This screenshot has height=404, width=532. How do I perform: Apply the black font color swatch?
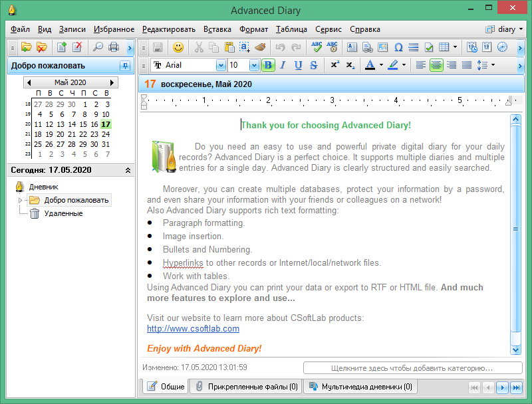point(370,65)
